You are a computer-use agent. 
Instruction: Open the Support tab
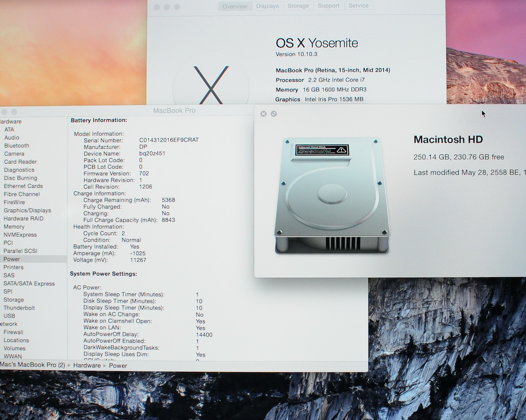(x=329, y=6)
